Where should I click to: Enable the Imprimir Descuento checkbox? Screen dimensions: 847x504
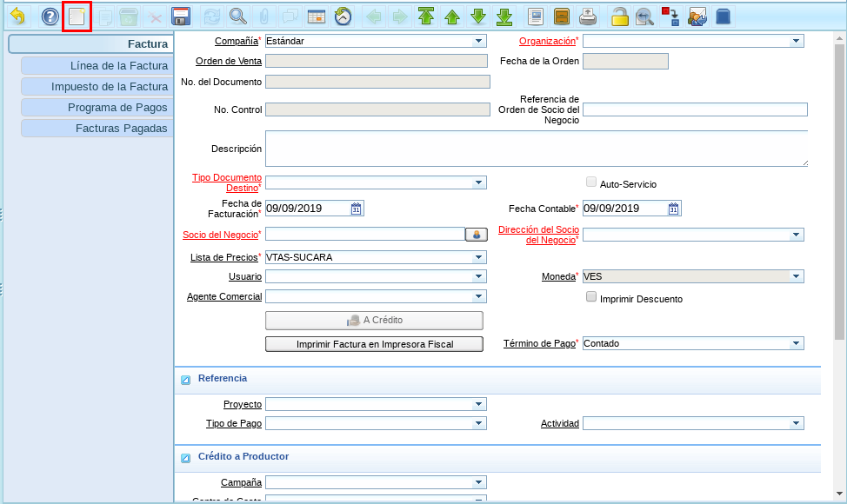tap(591, 297)
